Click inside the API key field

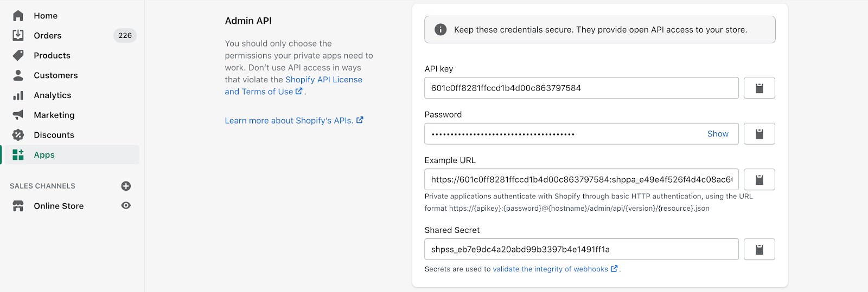click(x=580, y=88)
